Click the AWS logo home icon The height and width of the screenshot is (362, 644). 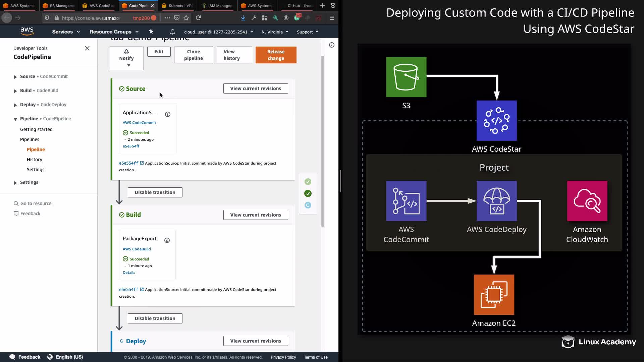(27, 32)
